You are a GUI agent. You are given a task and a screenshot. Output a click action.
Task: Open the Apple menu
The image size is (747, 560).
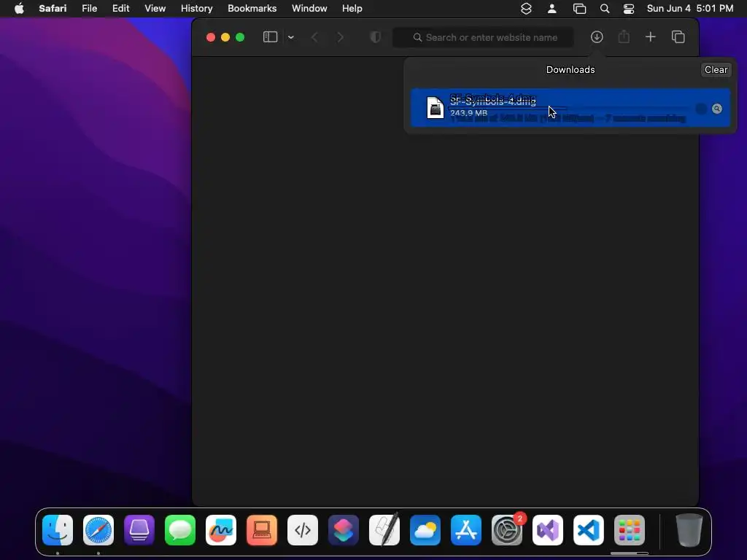tap(19, 9)
